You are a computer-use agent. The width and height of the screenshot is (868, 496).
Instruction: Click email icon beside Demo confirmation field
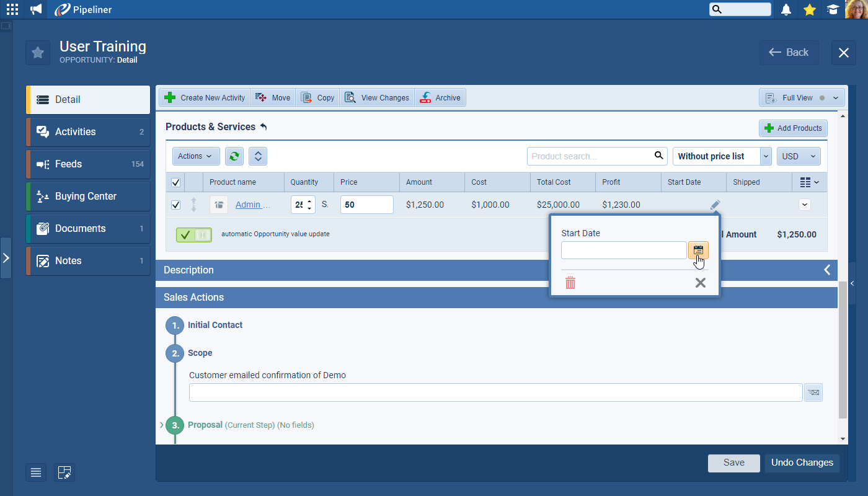(x=813, y=392)
